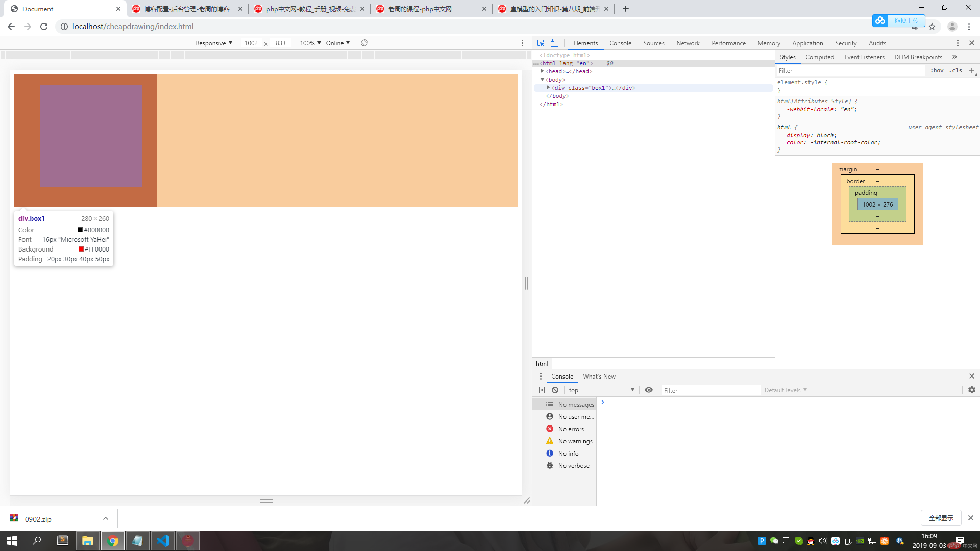Open the Event Listeners tab

[864, 57]
